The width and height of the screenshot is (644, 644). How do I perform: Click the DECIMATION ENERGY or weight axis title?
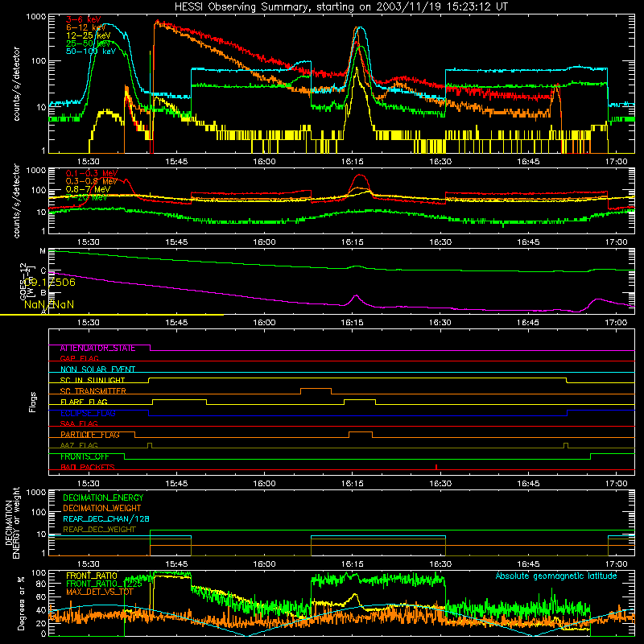(x=12, y=522)
